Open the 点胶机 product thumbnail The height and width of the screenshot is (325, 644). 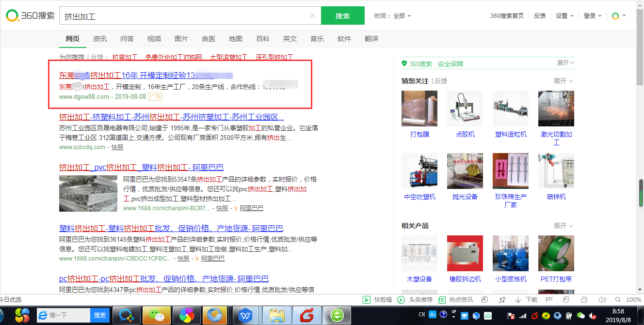(465, 108)
